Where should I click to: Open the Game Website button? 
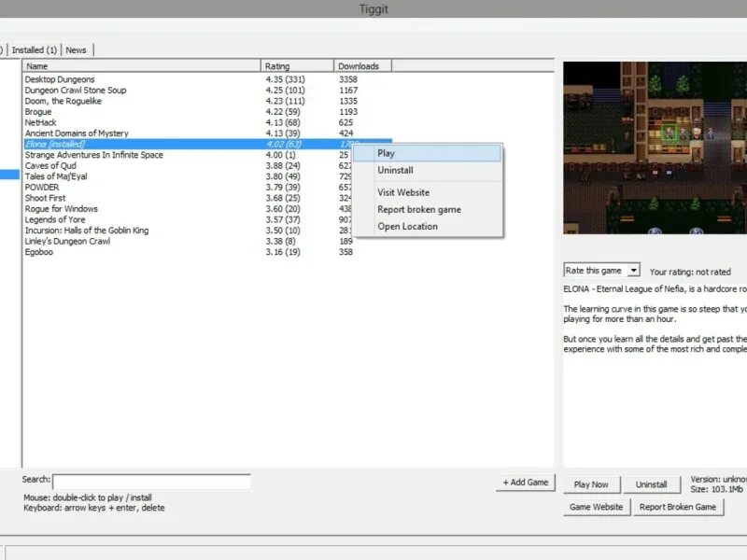pos(597,507)
